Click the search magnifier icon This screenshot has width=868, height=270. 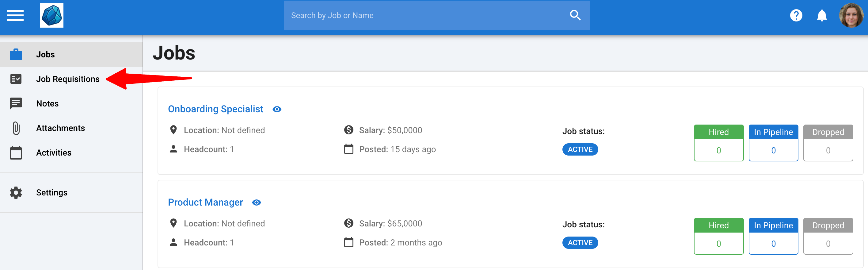point(575,15)
